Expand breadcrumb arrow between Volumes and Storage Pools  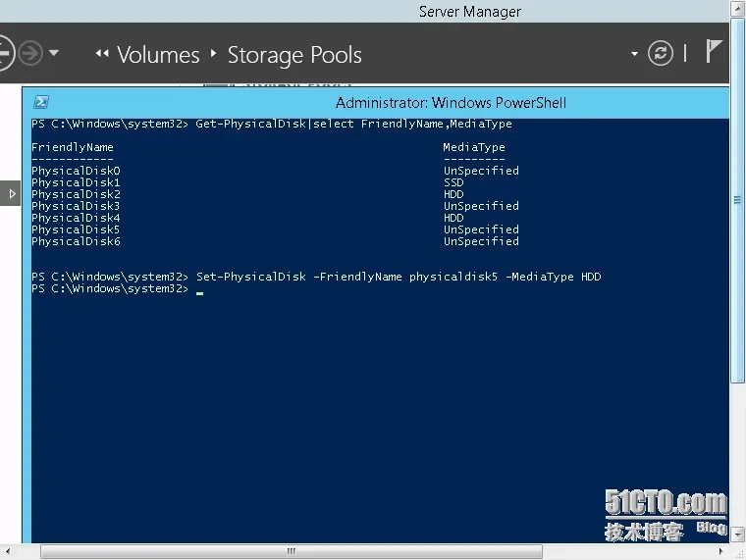214,54
